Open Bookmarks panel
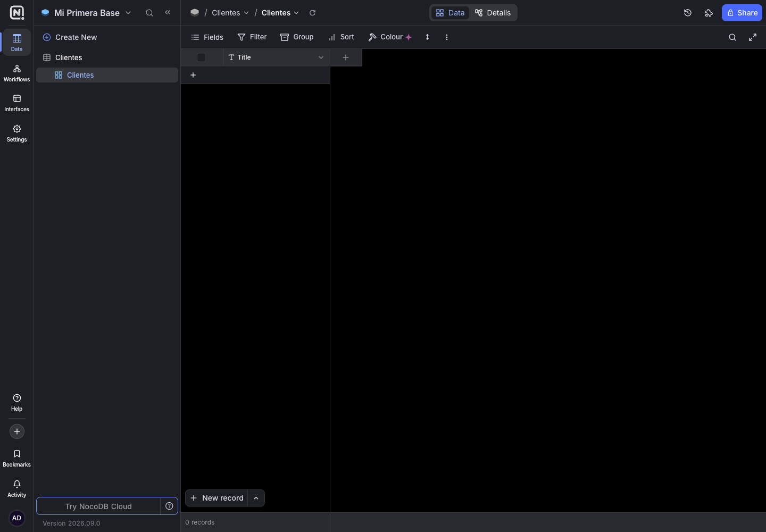 17,459
